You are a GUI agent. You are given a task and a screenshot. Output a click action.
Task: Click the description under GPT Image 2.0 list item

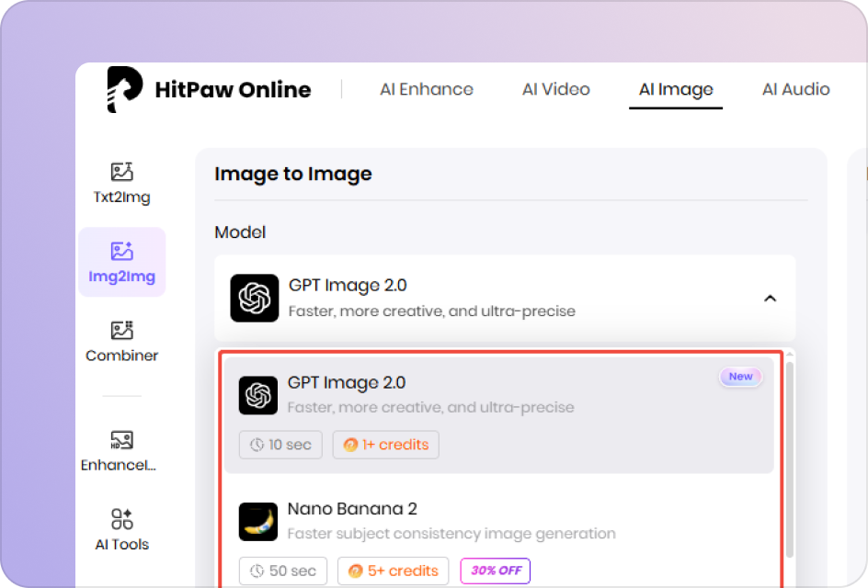click(431, 408)
